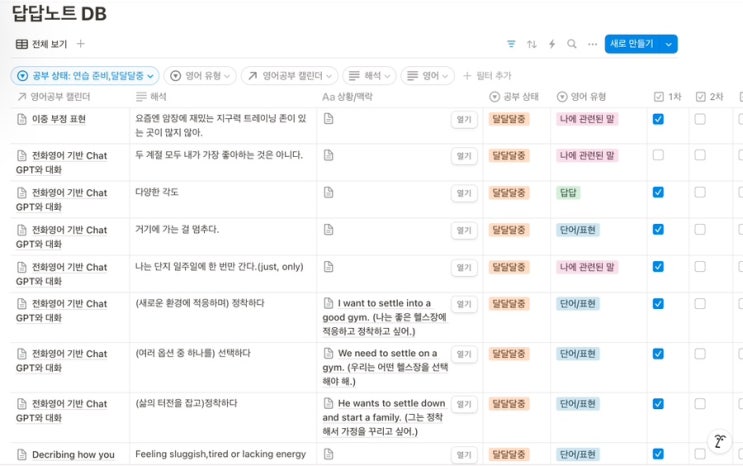Check the 2차 checkbox in the 선택하다 row
Screen dimensions: 743x466
click(700, 354)
